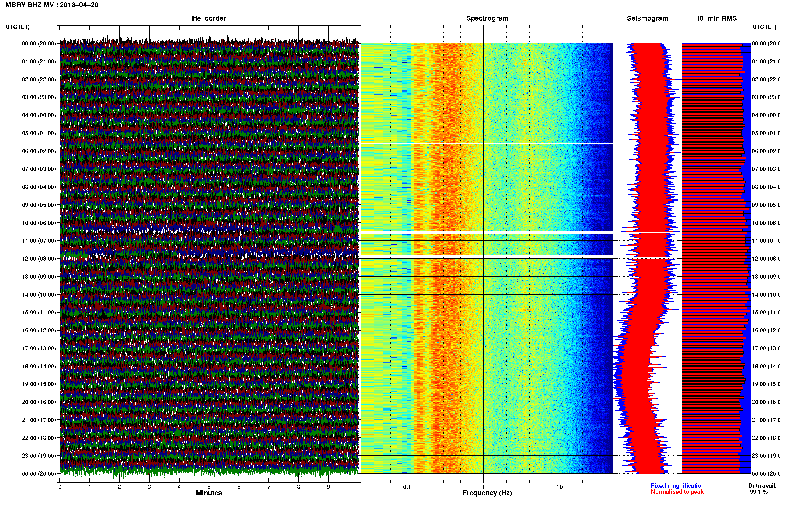
Task: Click the Data avail. label
Action: tap(762, 486)
